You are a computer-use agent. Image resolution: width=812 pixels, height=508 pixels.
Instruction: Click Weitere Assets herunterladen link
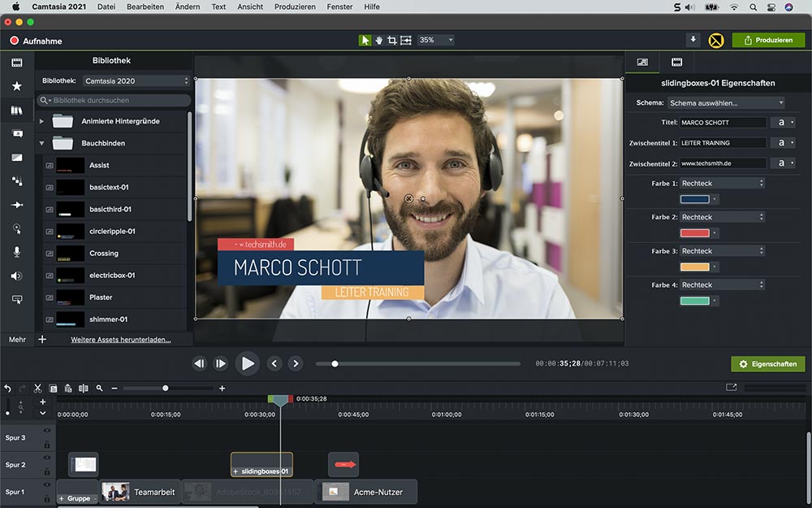(121, 340)
